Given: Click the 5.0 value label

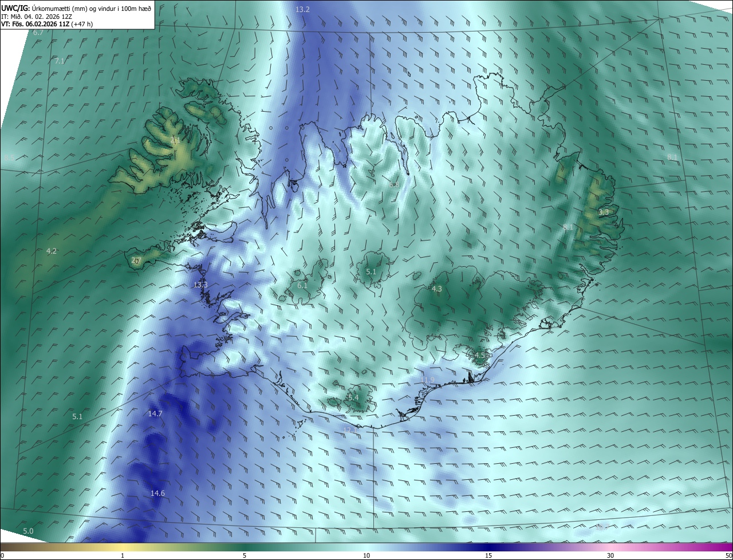Looking at the screenshot, I should tap(28, 531).
